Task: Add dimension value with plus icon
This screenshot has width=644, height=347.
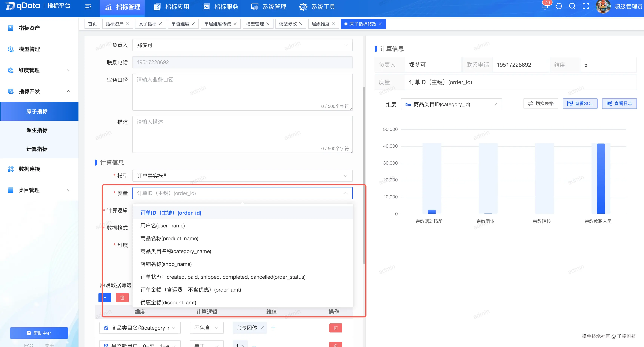Action: [273, 328]
